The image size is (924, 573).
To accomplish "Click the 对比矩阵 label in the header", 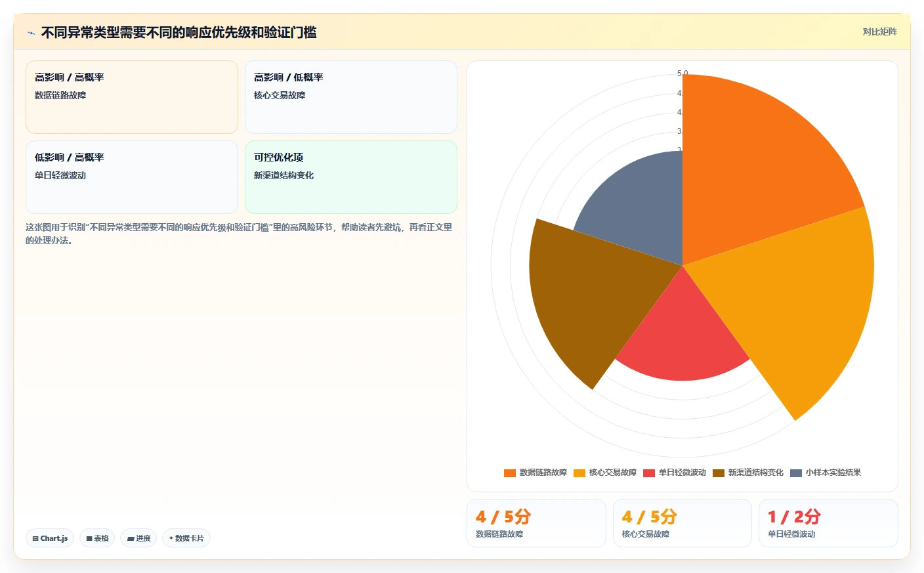I will pyautogui.click(x=879, y=32).
